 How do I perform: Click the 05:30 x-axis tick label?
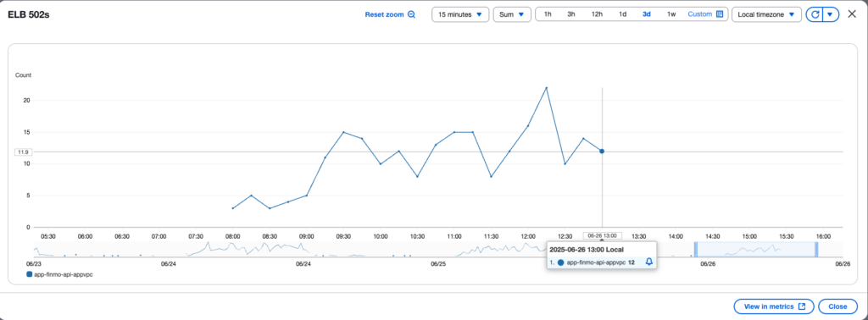click(x=48, y=236)
